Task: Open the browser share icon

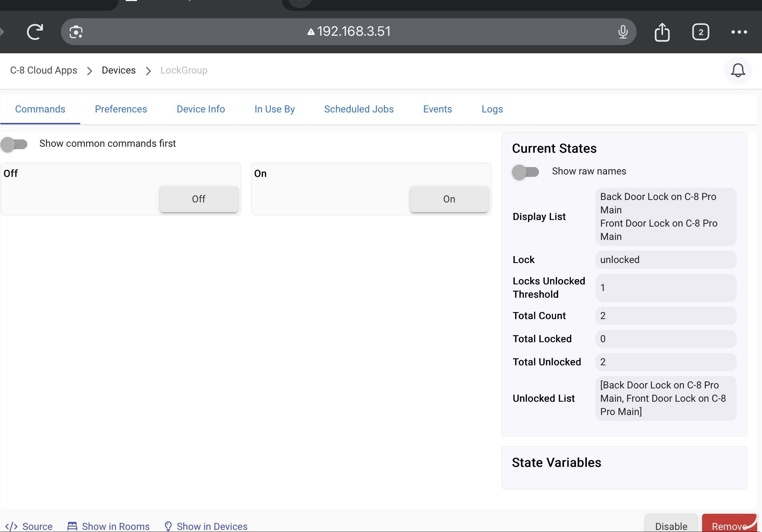Action: click(662, 32)
